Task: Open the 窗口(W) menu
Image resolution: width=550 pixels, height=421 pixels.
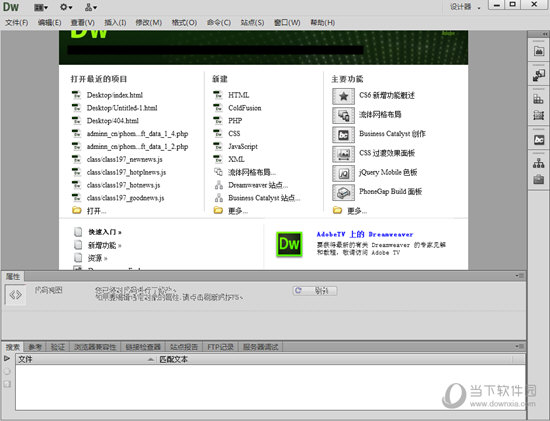Action: (x=287, y=22)
